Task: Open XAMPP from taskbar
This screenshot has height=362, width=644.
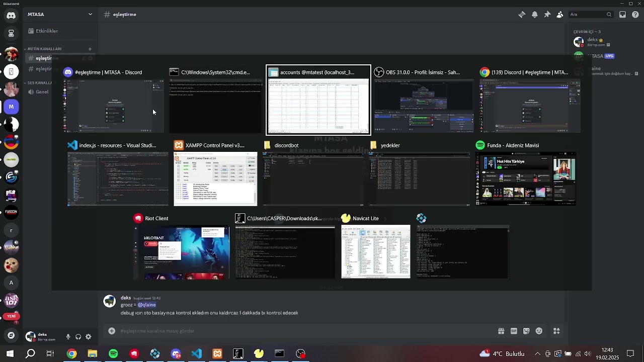Action: click(217, 354)
